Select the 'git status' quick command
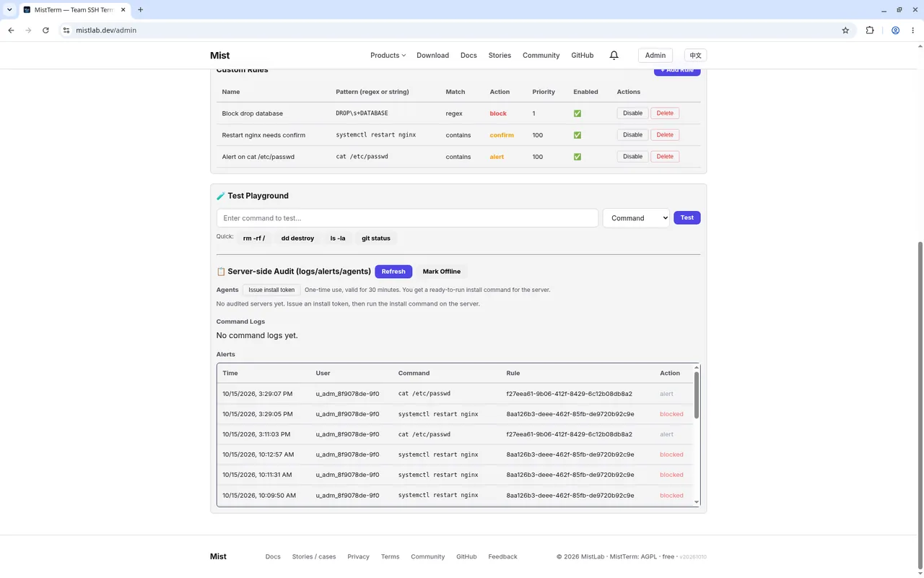924x578 pixels. coord(376,238)
